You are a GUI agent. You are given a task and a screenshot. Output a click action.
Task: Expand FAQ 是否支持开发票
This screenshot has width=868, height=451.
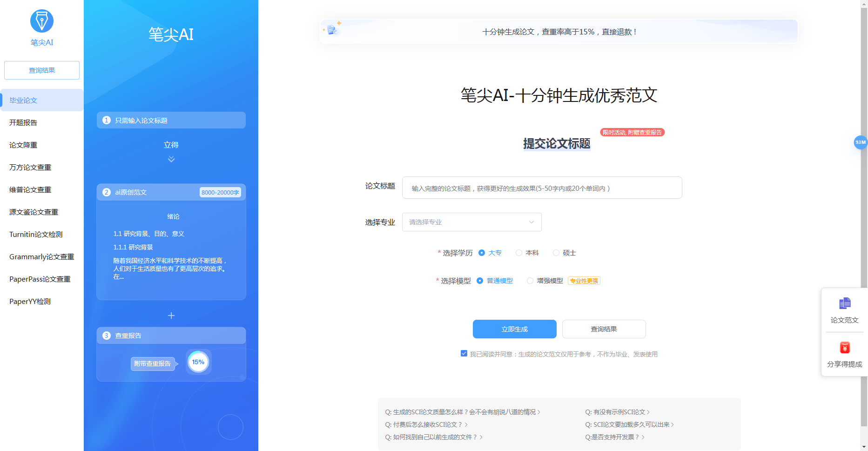point(615,437)
